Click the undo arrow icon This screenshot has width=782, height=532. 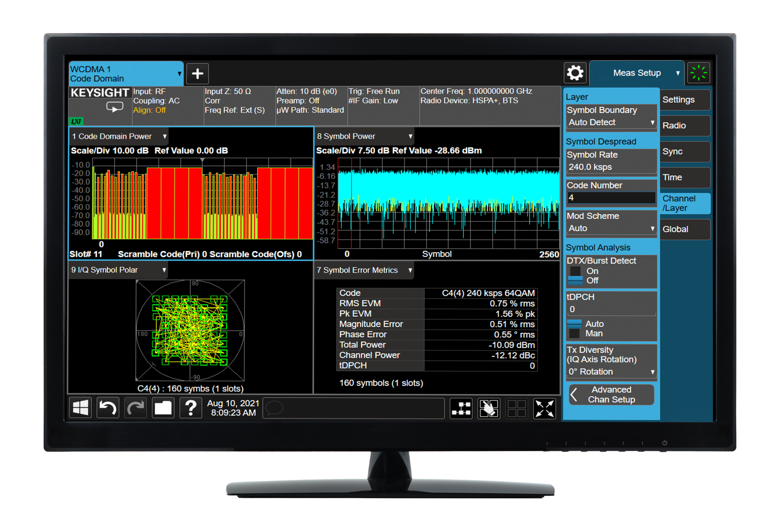pyautogui.click(x=108, y=408)
